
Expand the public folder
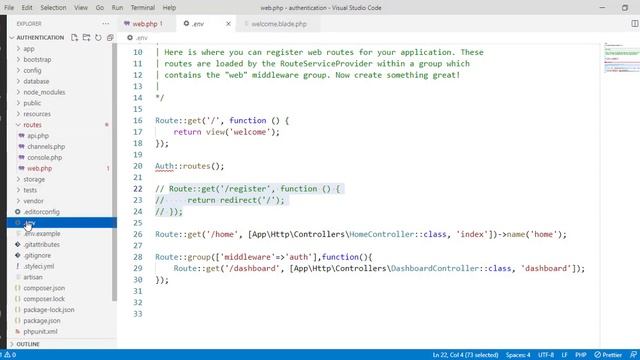[18, 103]
